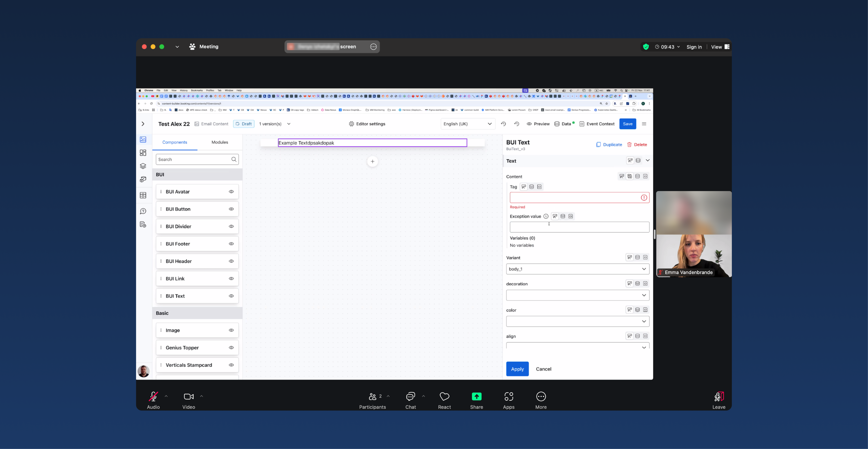Image resolution: width=868 pixels, height=449 pixels.
Task: Click the database icon in the color row
Action: pyautogui.click(x=637, y=310)
